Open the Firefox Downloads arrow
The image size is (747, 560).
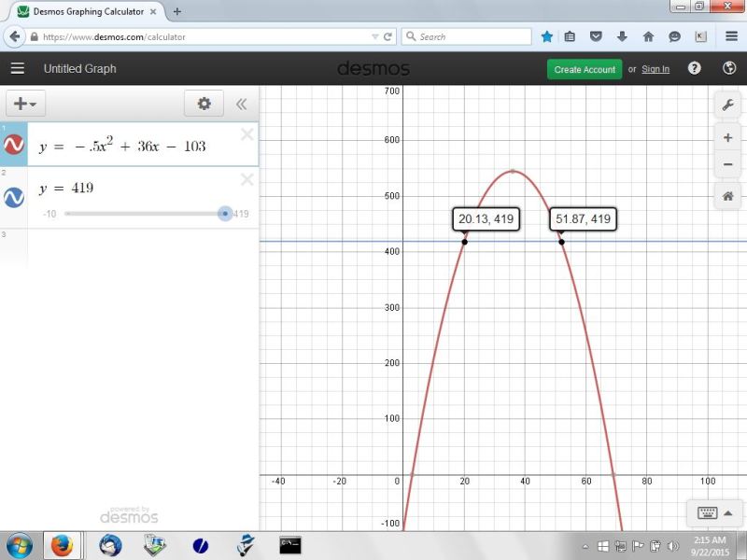[622, 36]
